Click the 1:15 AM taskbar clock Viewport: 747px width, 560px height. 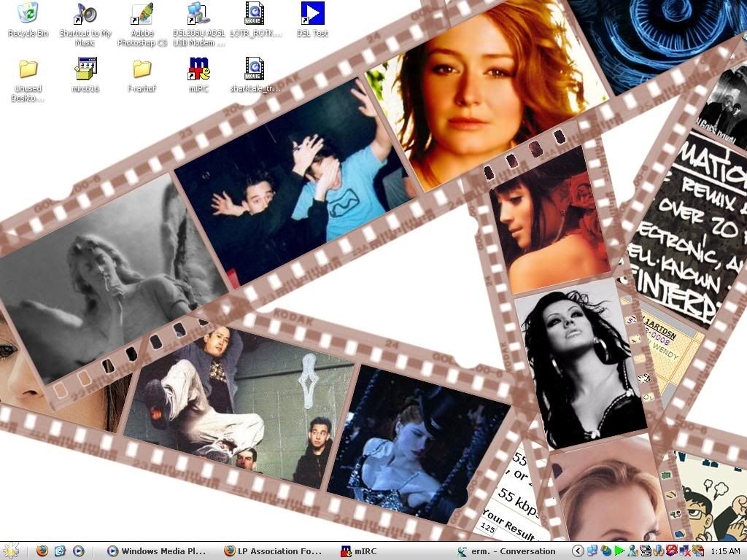tap(725, 551)
